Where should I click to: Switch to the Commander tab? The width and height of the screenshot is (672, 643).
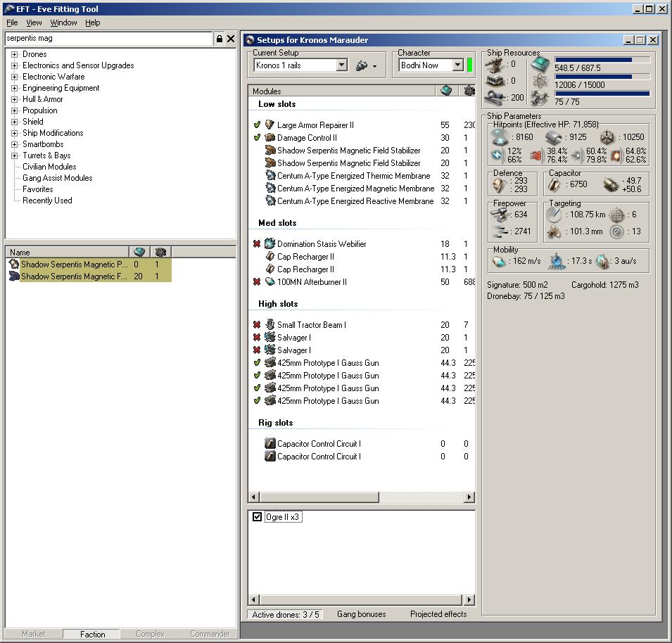click(x=210, y=634)
